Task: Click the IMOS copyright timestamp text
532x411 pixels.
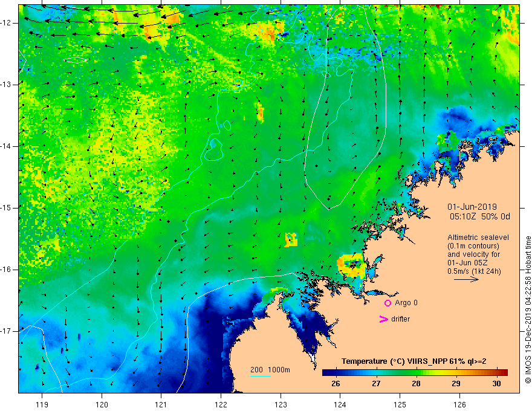Action: [x=528, y=310]
